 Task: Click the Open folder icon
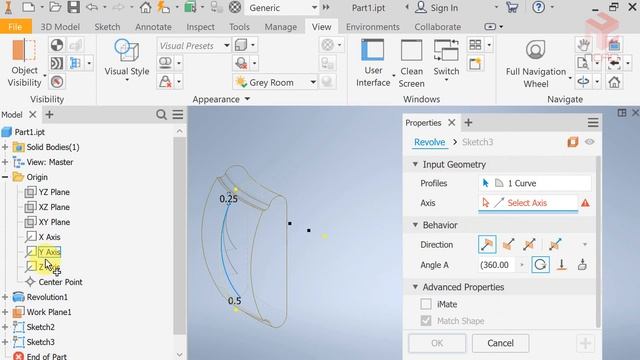[55, 7]
